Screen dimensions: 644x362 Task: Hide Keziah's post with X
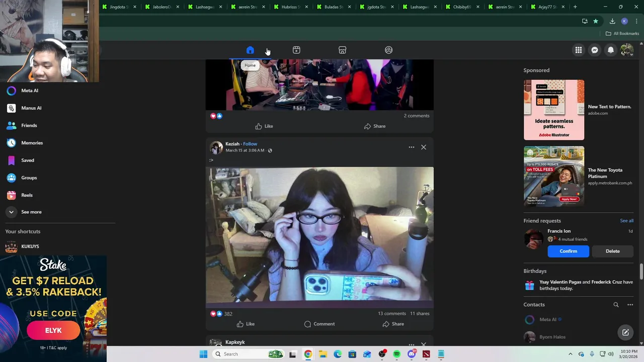[x=424, y=147]
